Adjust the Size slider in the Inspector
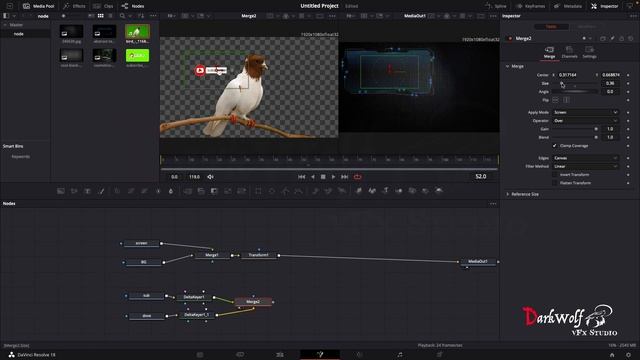This screenshot has height=360, width=640. [x=576, y=84]
